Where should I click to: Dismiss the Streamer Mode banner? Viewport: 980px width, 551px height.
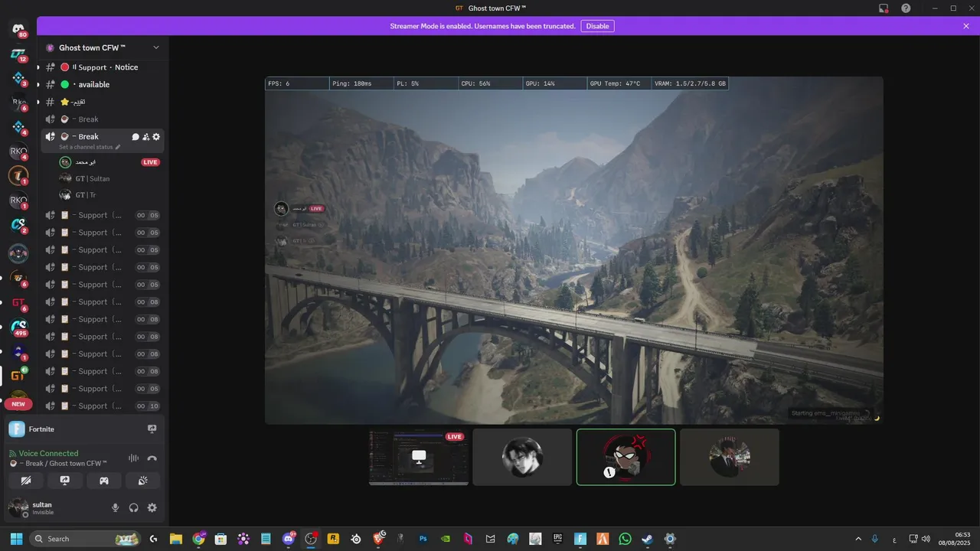[966, 26]
